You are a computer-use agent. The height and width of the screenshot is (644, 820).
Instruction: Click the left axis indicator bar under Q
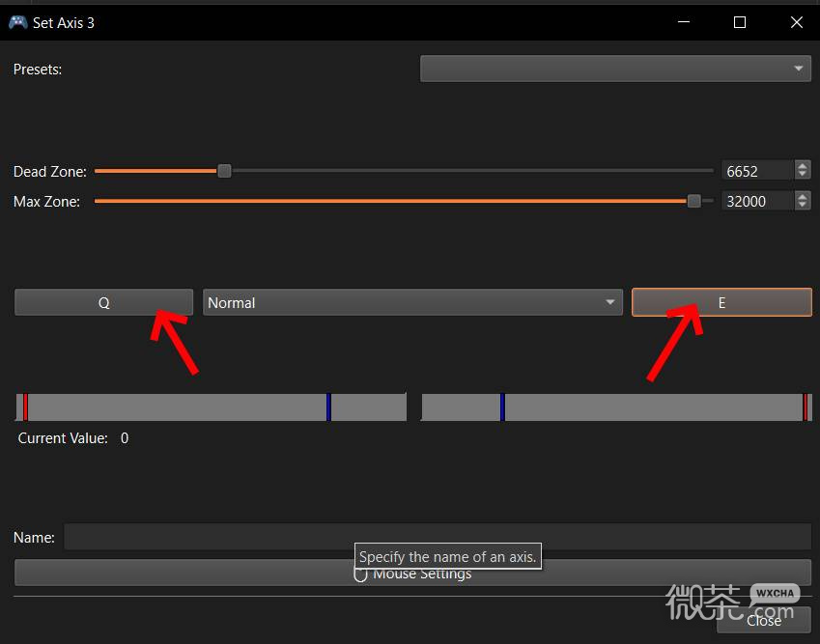(x=212, y=407)
